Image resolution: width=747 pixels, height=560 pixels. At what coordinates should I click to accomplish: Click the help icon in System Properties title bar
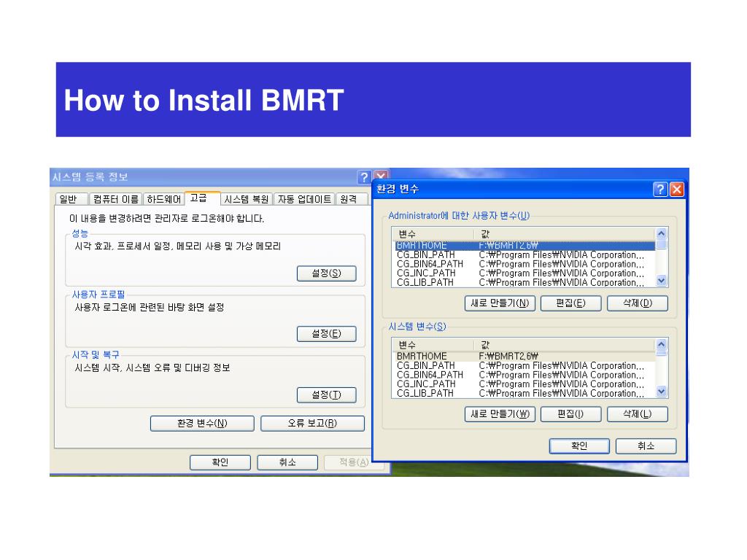[x=364, y=177]
